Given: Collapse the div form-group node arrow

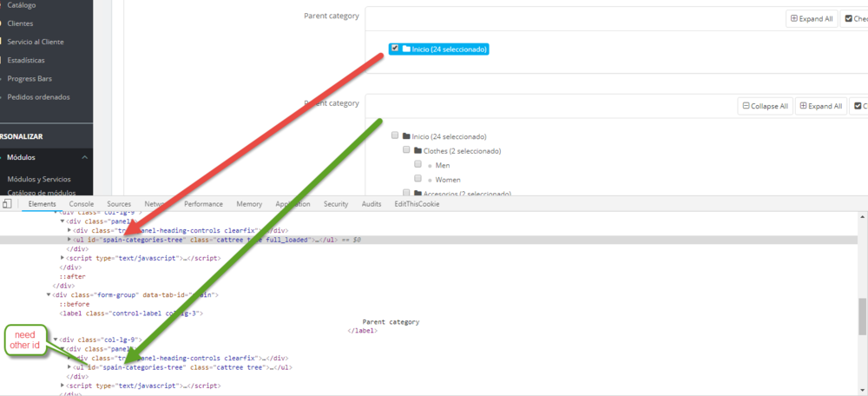Looking at the screenshot, I should (49, 295).
